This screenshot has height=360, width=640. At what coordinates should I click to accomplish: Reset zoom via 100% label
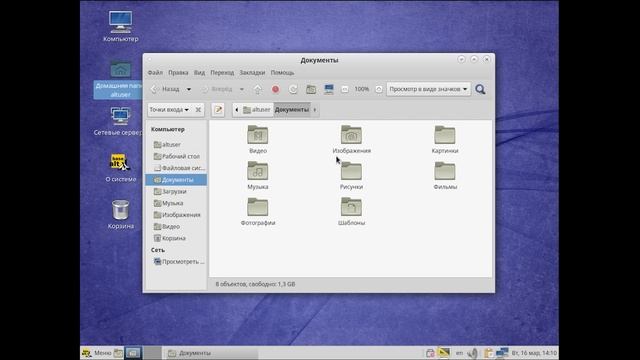pos(362,89)
